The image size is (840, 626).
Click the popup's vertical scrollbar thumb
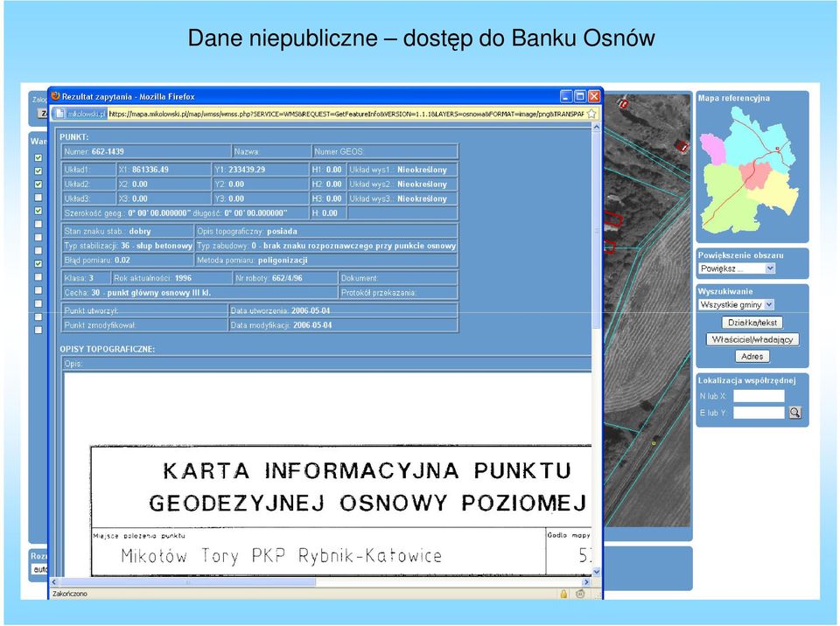click(x=596, y=232)
